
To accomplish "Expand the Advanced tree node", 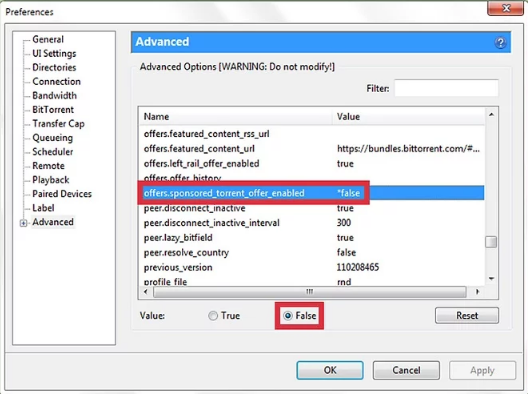I will [x=23, y=223].
